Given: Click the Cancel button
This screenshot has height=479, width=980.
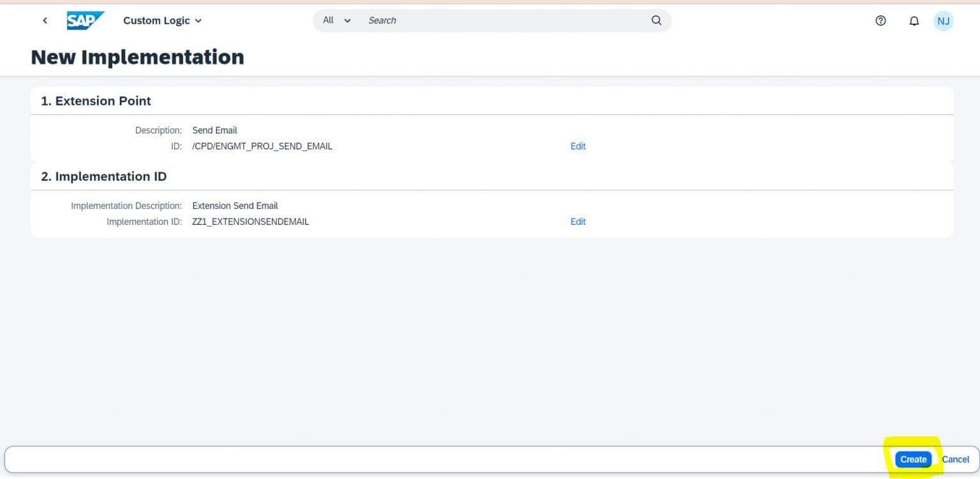Looking at the screenshot, I should (x=955, y=459).
